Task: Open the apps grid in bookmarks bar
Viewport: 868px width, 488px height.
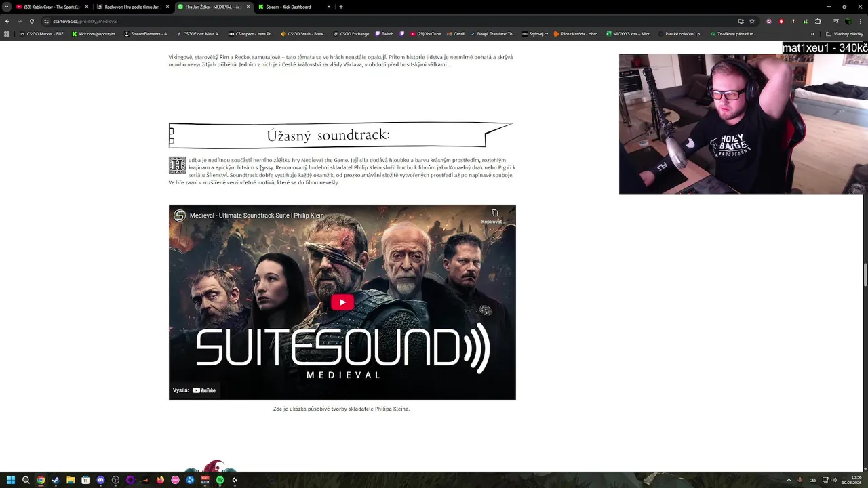Action: click(x=7, y=33)
